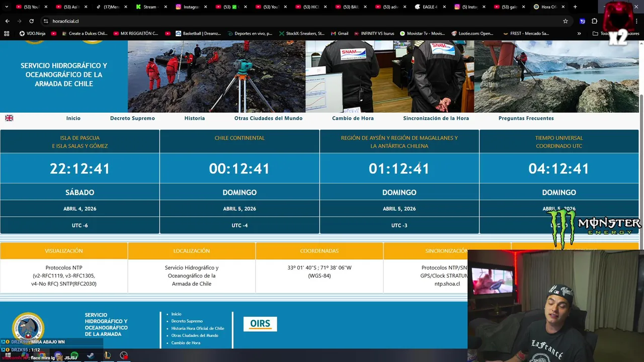
Task: Open the Lootie.com bookmark
Action: (472, 33)
